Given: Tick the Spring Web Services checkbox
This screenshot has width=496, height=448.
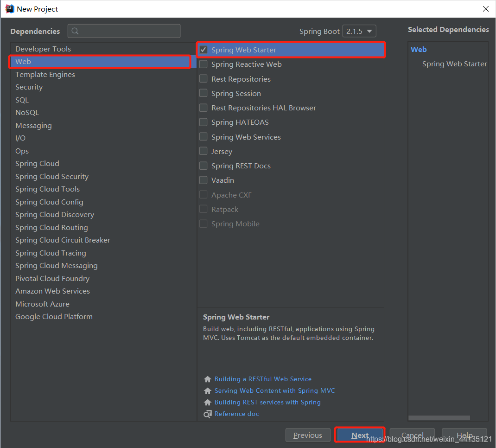Looking at the screenshot, I should (x=203, y=137).
